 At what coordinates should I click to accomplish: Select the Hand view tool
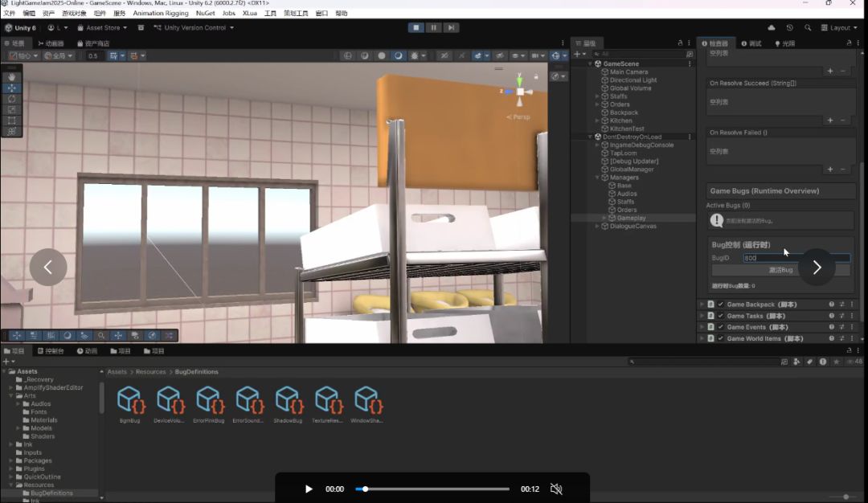[x=11, y=77]
